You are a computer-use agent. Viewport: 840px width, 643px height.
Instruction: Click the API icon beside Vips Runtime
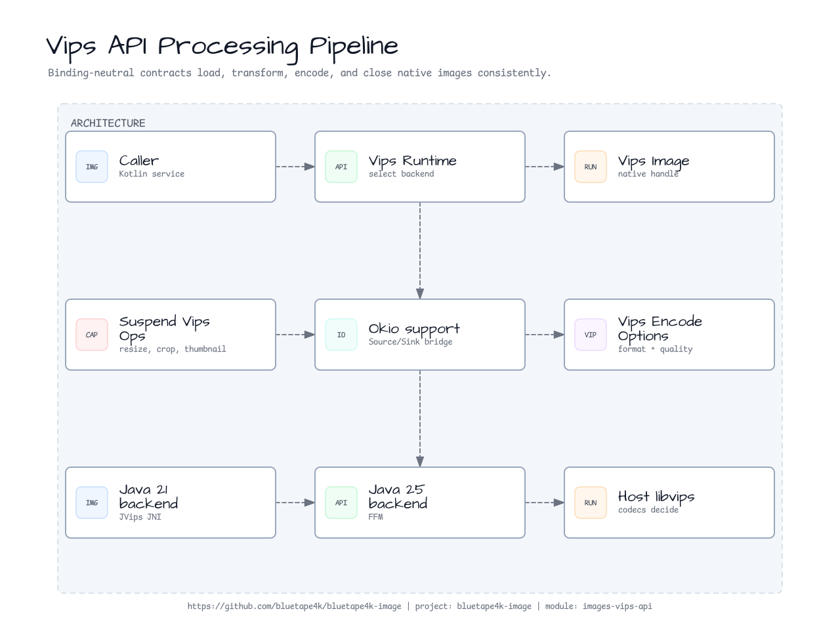[341, 167]
